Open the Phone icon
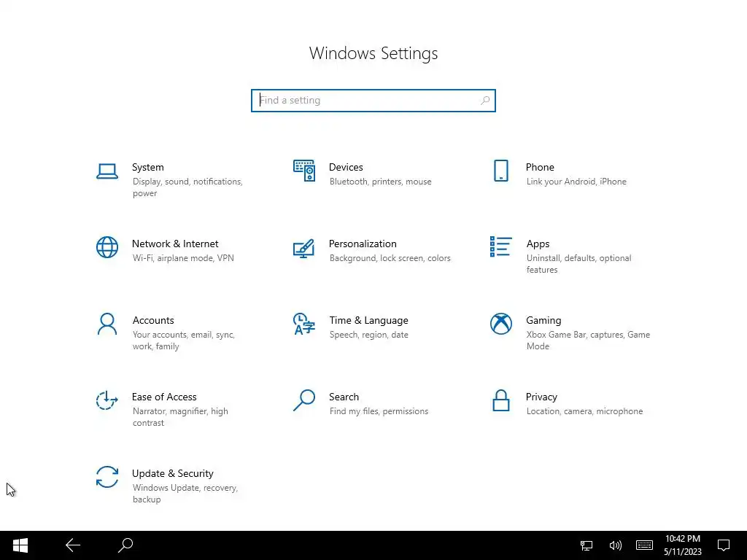Viewport: 747px width, 560px height. coord(500,171)
